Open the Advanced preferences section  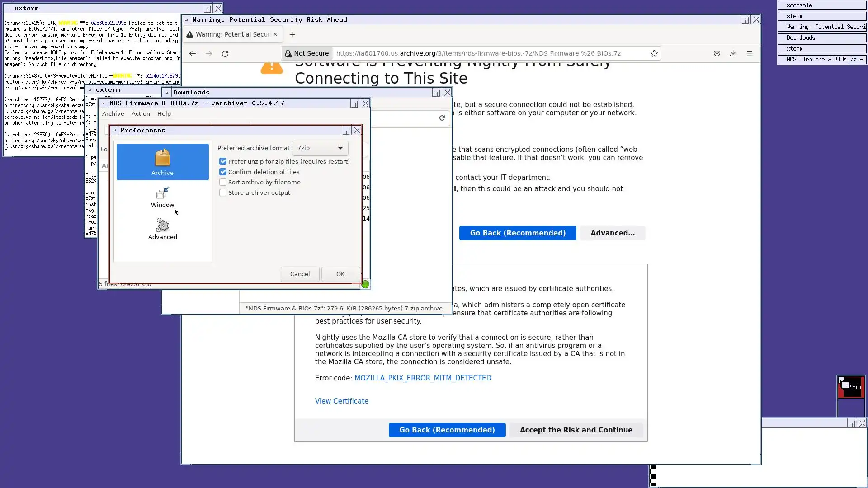(x=162, y=229)
